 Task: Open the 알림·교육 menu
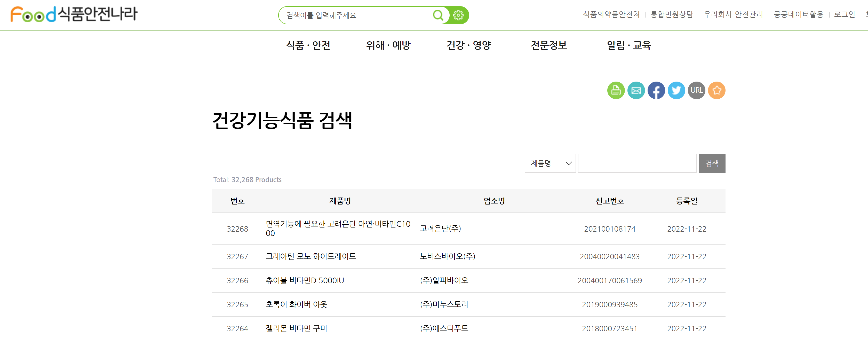(x=629, y=45)
